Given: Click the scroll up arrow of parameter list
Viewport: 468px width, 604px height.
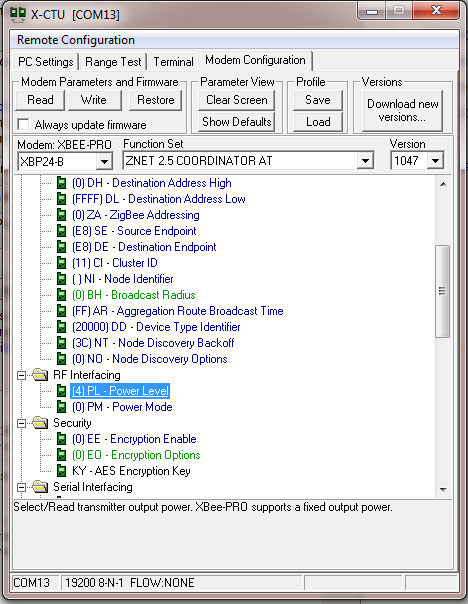Looking at the screenshot, I should [443, 184].
